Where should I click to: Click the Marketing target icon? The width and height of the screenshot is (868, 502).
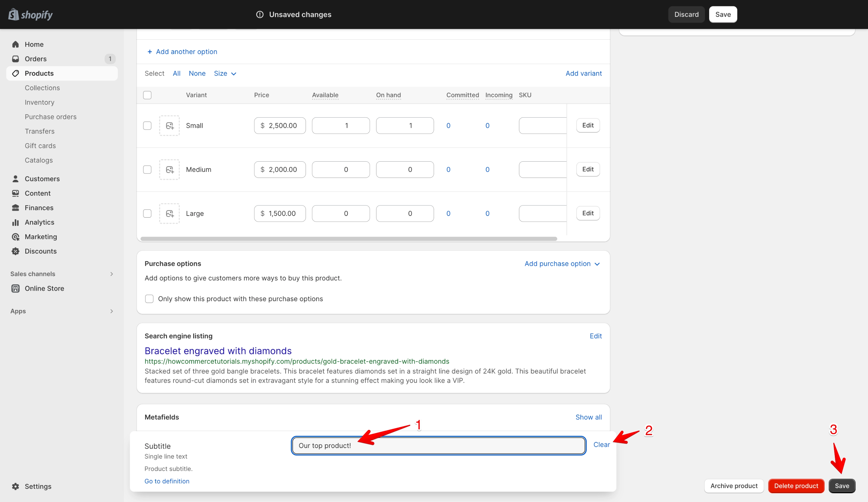point(15,237)
